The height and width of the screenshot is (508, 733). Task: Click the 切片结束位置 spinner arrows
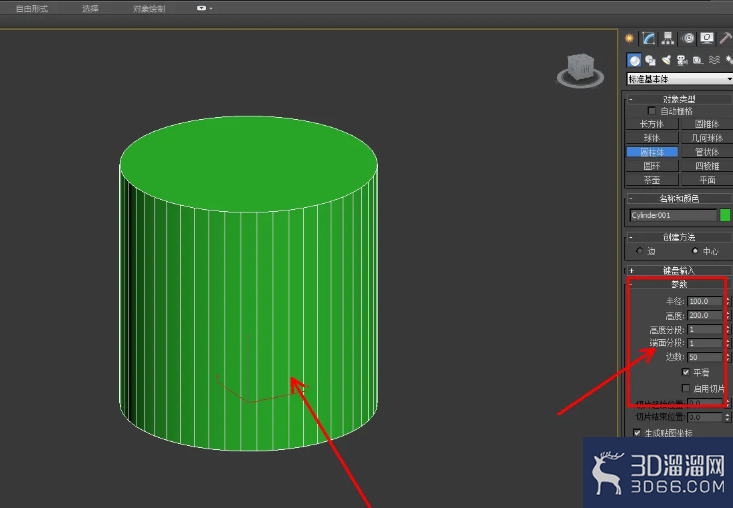[x=727, y=417]
